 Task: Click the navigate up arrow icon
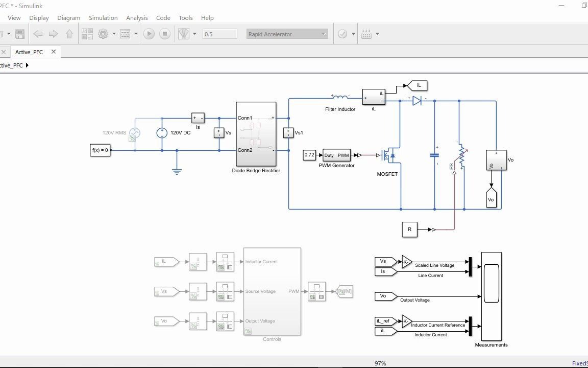[69, 34]
